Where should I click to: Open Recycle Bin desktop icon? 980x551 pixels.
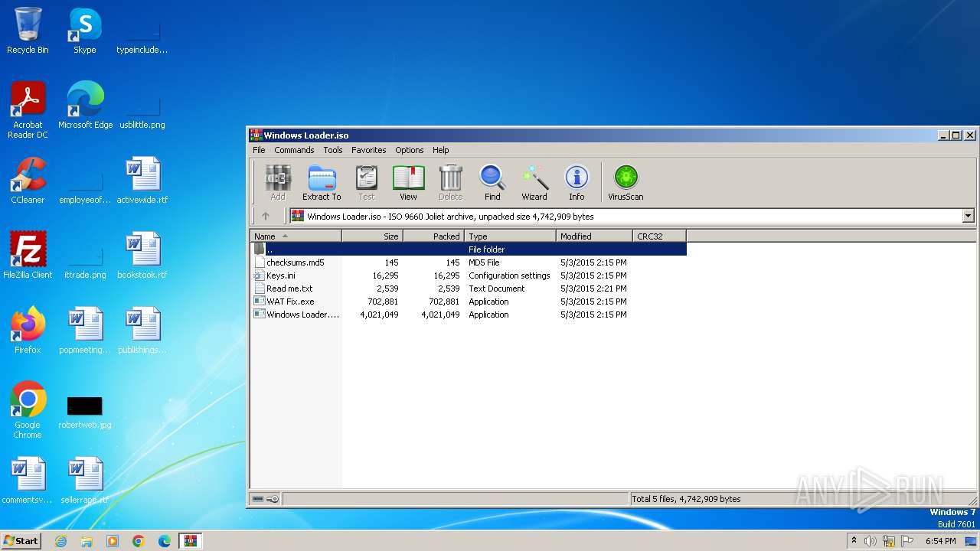28,31
